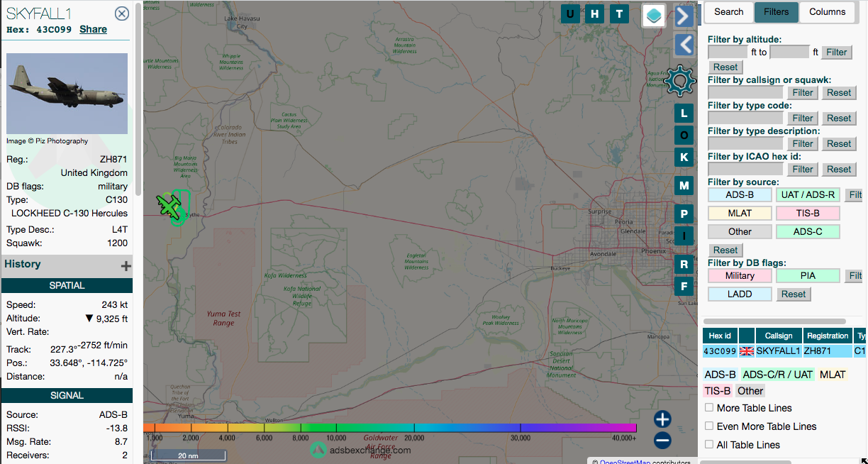Focus the type code filter field
This screenshot has width=868, height=464.
pyautogui.click(x=745, y=118)
